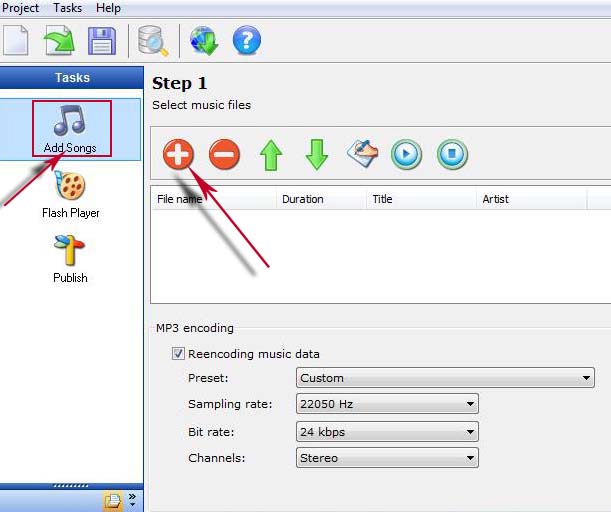The height and width of the screenshot is (512, 611).
Task: Create a new project with blank page icon
Action: (x=15, y=41)
